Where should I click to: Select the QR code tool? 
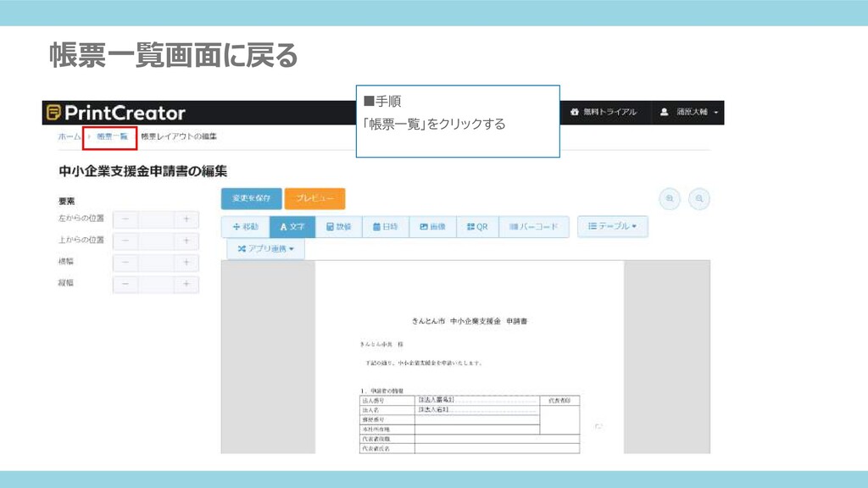pyautogui.click(x=477, y=226)
